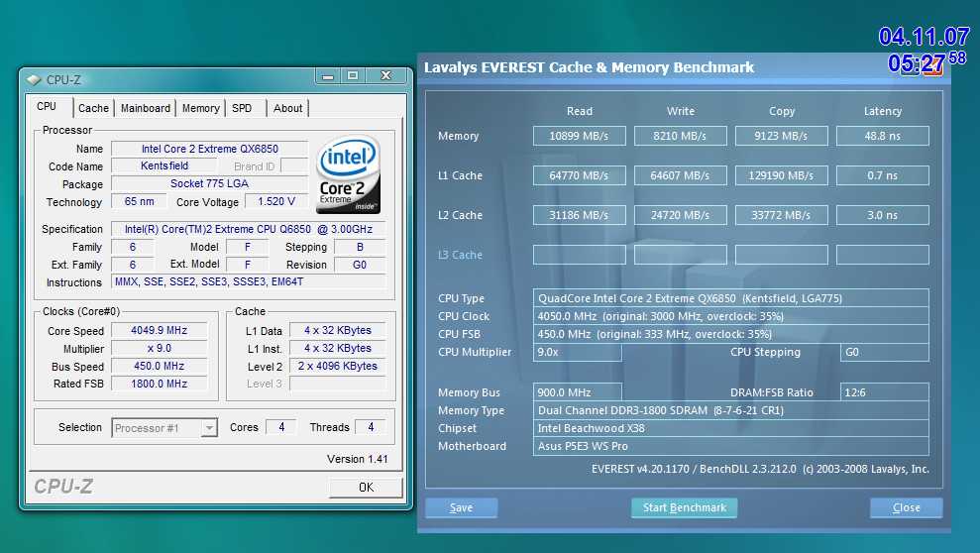Click the Memory Copy value 9123 MB/s

781,136
